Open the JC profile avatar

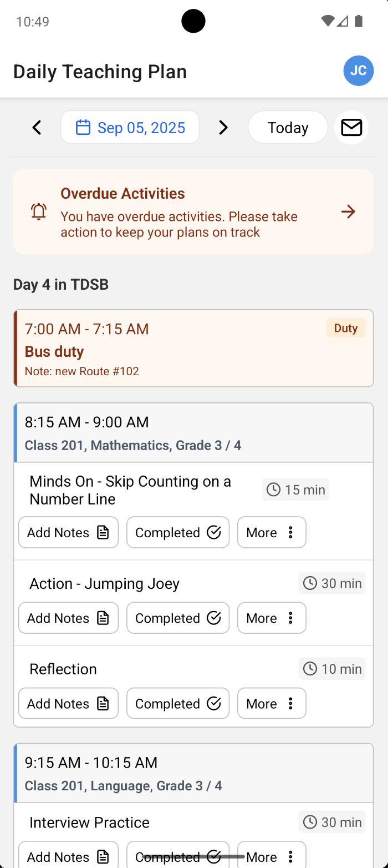click(x=359, y=70)
